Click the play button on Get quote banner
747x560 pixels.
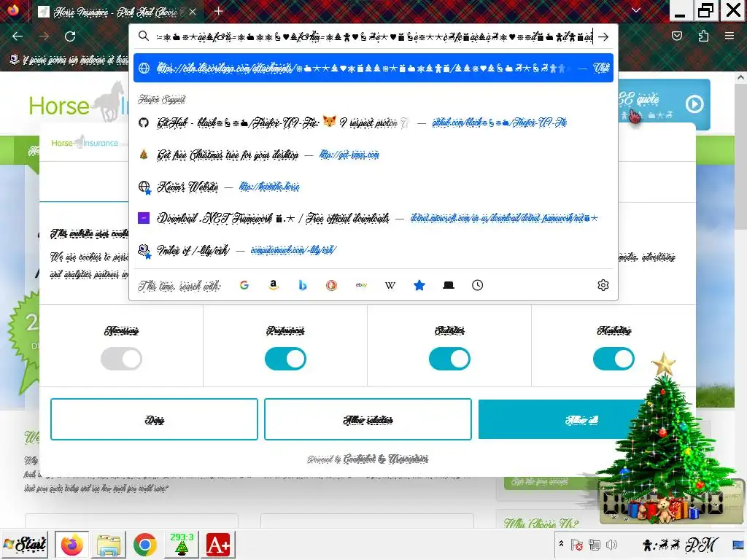[694, 104]
